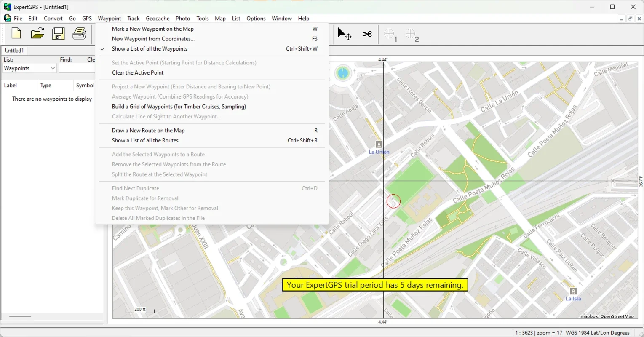The height and width of the screenshot is (337, 644).
Task: Open the Tools menu
Action: pyautogui.click(x=203, y=19)
